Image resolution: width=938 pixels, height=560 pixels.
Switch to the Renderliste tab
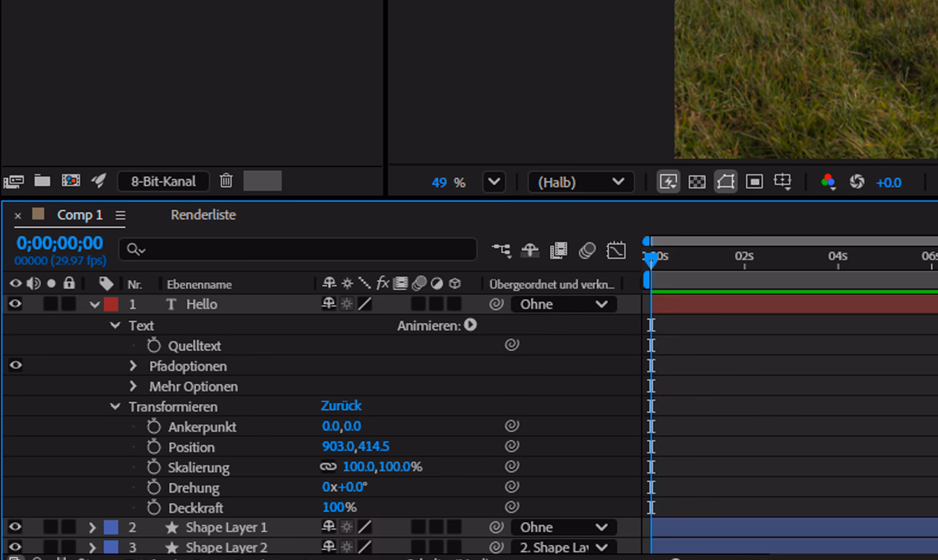203,214
